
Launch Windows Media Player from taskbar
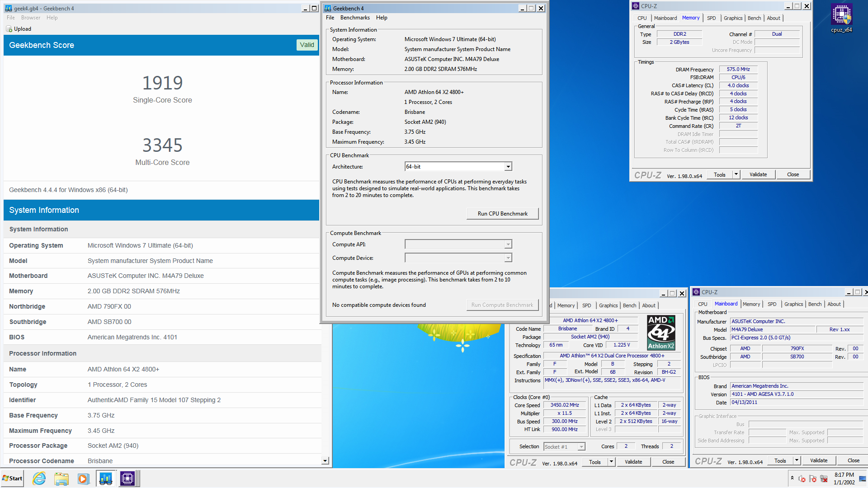(83, 479)
